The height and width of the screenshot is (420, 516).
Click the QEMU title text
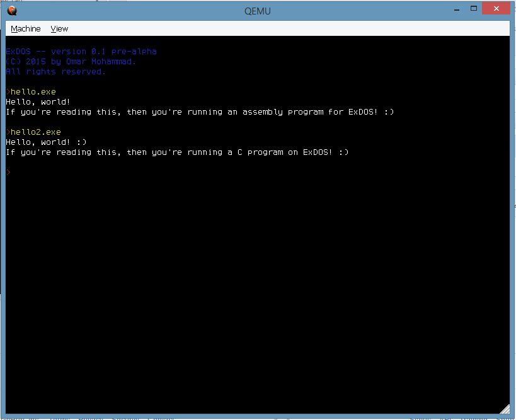tap(257, 11)
